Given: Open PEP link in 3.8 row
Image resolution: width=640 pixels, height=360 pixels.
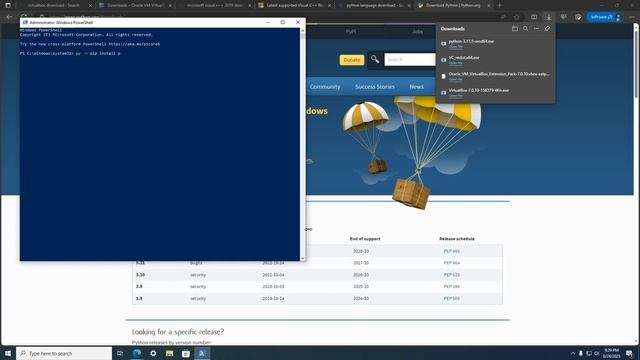Looking at the screenshot, I should tap(451, 298).
